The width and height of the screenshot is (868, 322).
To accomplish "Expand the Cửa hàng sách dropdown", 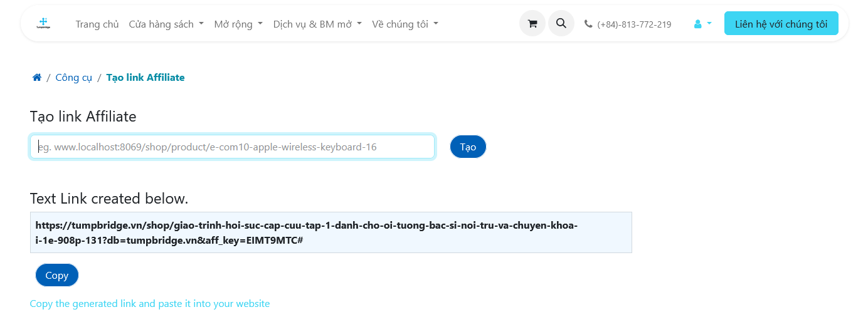I will pyautogui.click(x=166, y=24).
